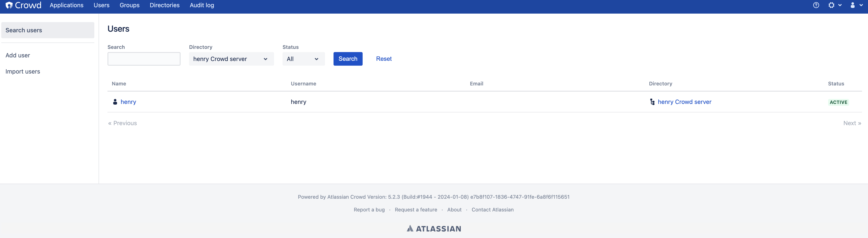Open the user profile avatar menu
Image resolution: width=868 pixels, height=238 pixels.
pos(852,5)
